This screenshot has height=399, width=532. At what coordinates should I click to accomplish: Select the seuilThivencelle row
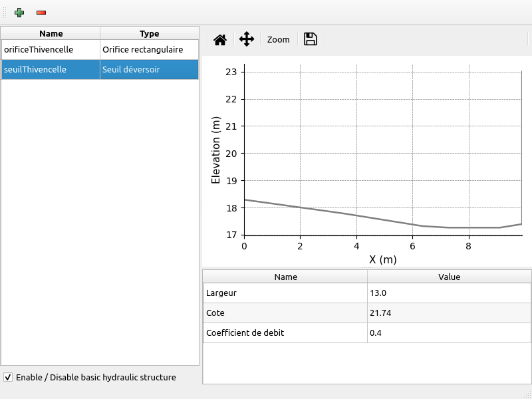[x=51, y=69]
